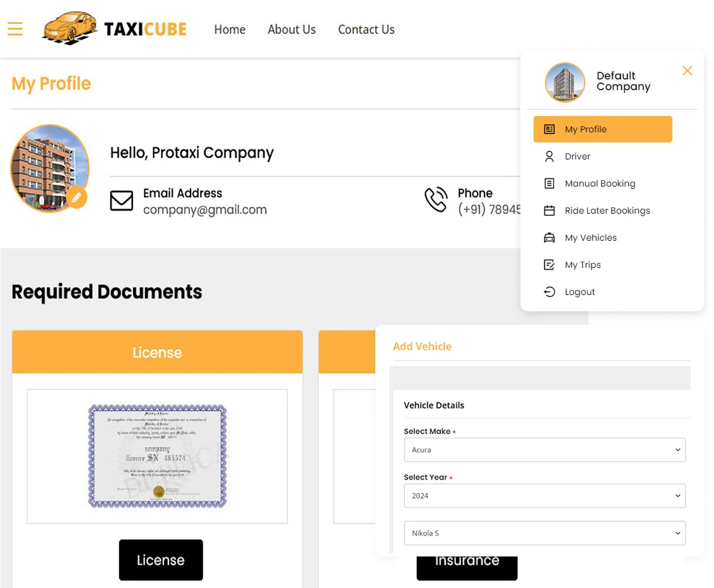Open the Driver section via its person icon
The width and height of the screenshot is (714, 588).
pos(548,156)
